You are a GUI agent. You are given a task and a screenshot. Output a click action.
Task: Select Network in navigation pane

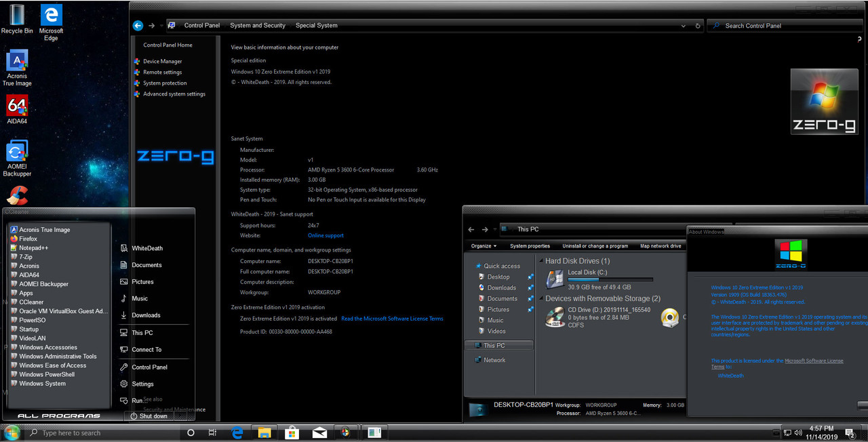pyautogui.click(x=494, y=361)
